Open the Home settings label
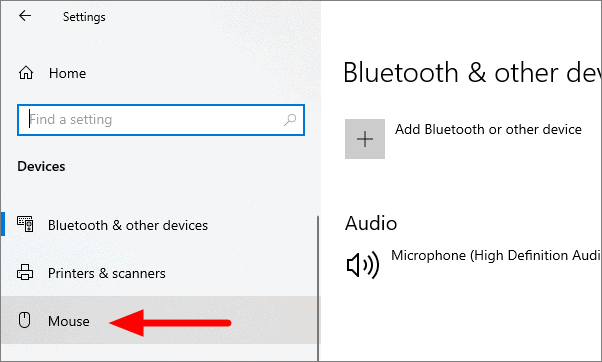The width and height of the screenshot is (602, 362). [x=68, y=73]
